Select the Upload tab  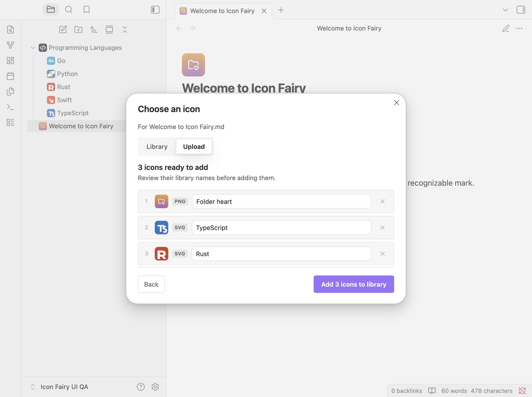pyautogui.click(x=194, y=147)
